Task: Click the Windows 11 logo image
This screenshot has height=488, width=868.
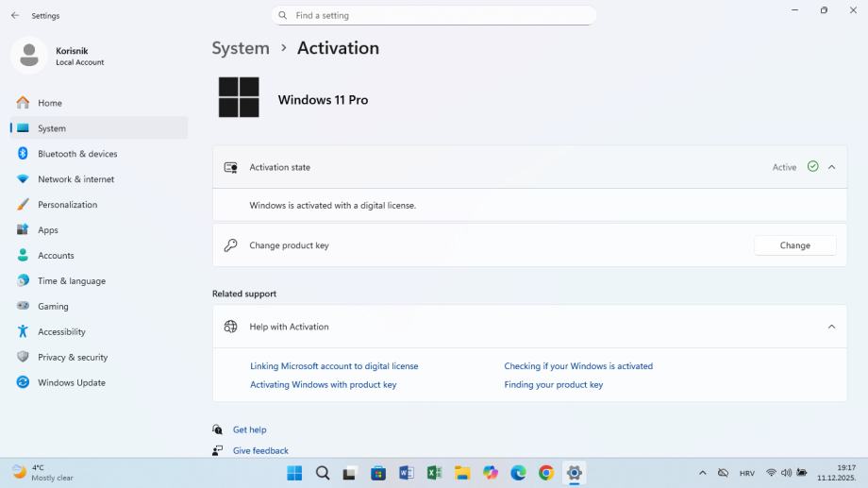Action: pyautogui.click(x=239, y=97)
